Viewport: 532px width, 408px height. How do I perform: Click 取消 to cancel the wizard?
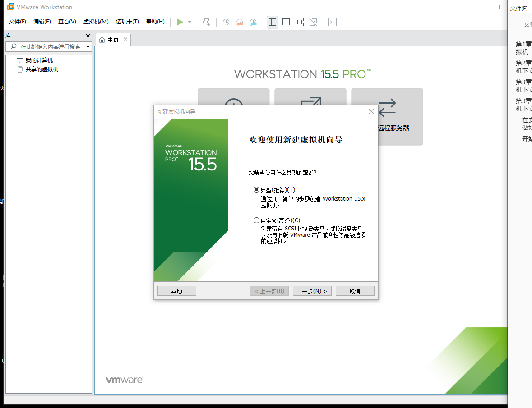point(355,291)
